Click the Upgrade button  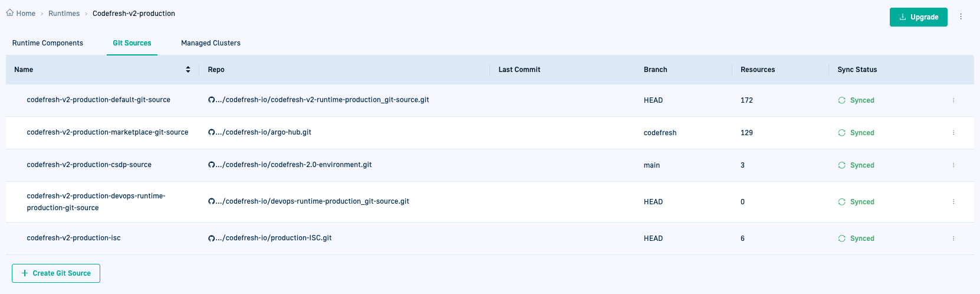coord(918,17)
